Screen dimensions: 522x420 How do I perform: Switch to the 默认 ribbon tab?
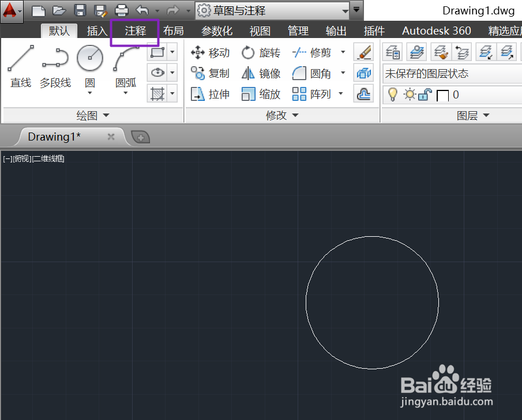tap(59, 31)
